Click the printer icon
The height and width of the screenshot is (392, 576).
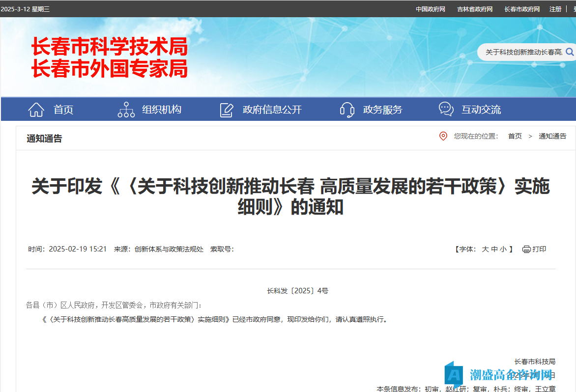point(526,249)
